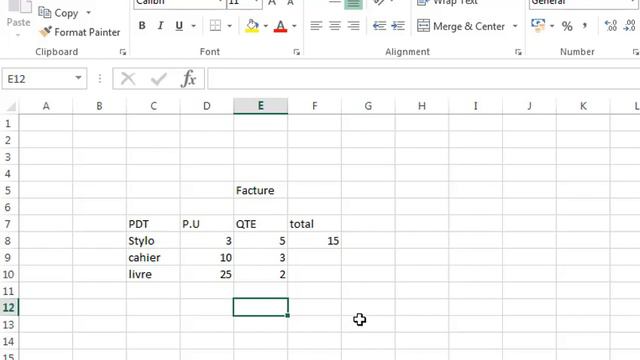Select column H header

(x=422, y=106)
